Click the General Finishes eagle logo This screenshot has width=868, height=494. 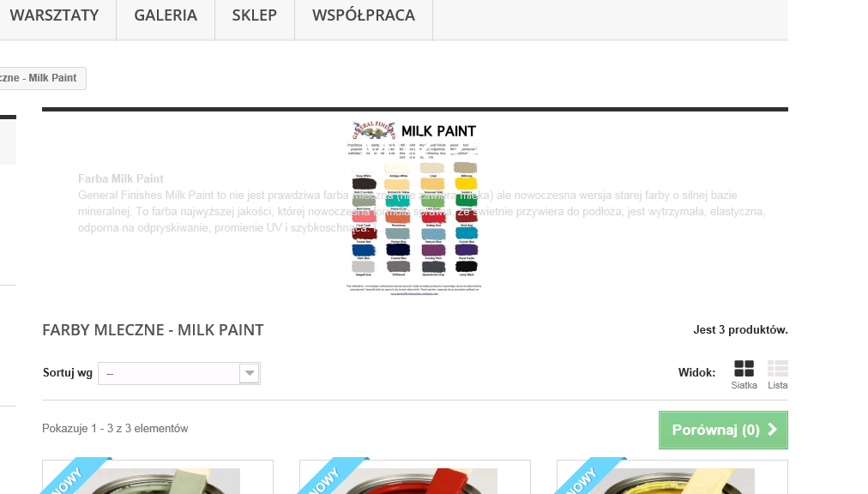(374, 130)
